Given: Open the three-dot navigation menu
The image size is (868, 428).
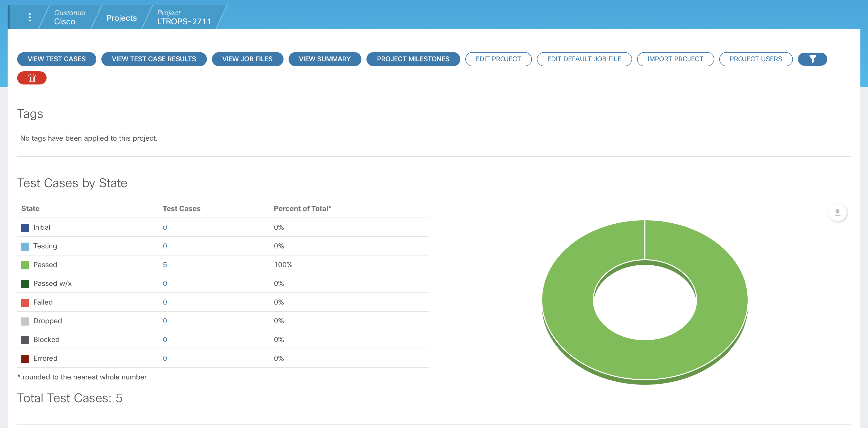Looking at the screenshot, I should click(x=30, y=17).
